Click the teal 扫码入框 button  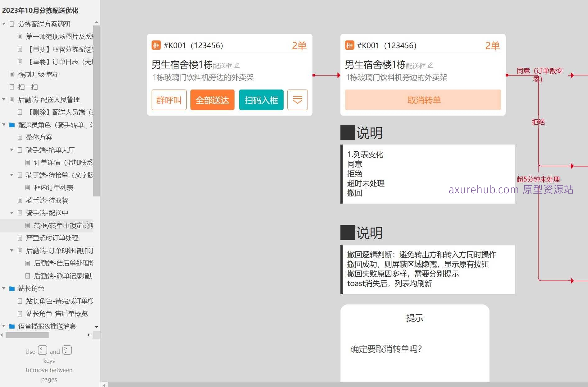coord(261,100)
